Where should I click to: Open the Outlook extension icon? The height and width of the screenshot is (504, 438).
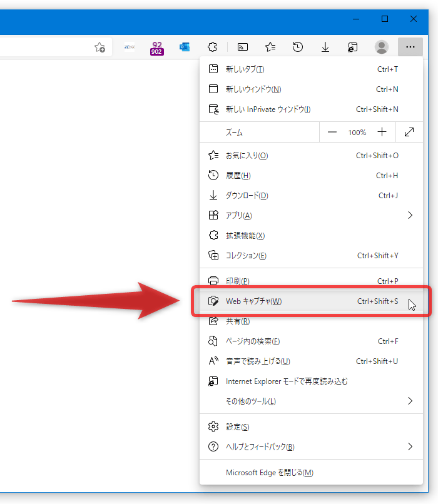pyautogui.click(x=185, y=47)
